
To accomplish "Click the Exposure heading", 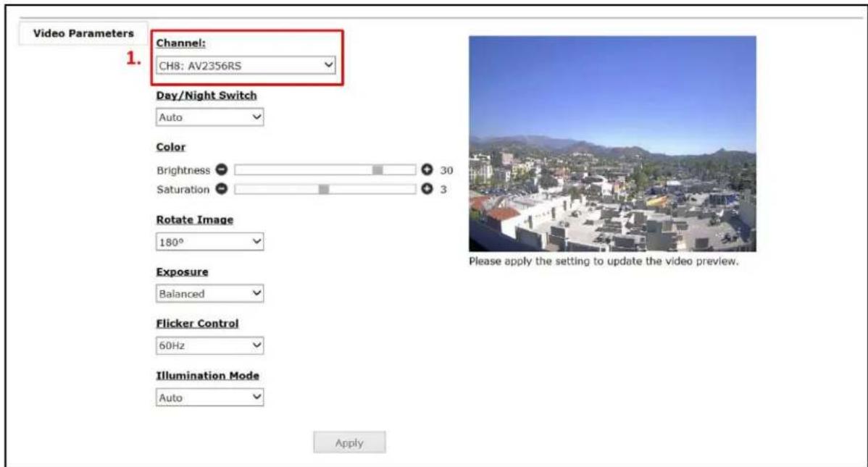I will 182,272.
